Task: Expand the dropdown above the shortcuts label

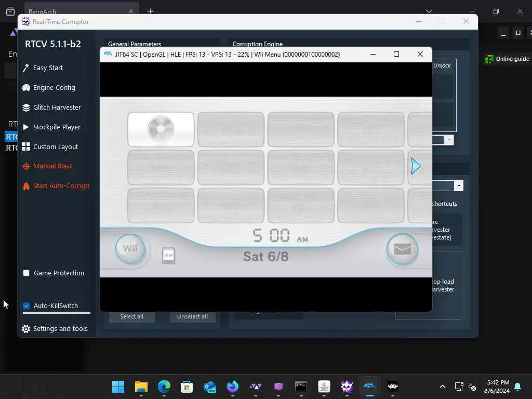Action: (459, 185)
